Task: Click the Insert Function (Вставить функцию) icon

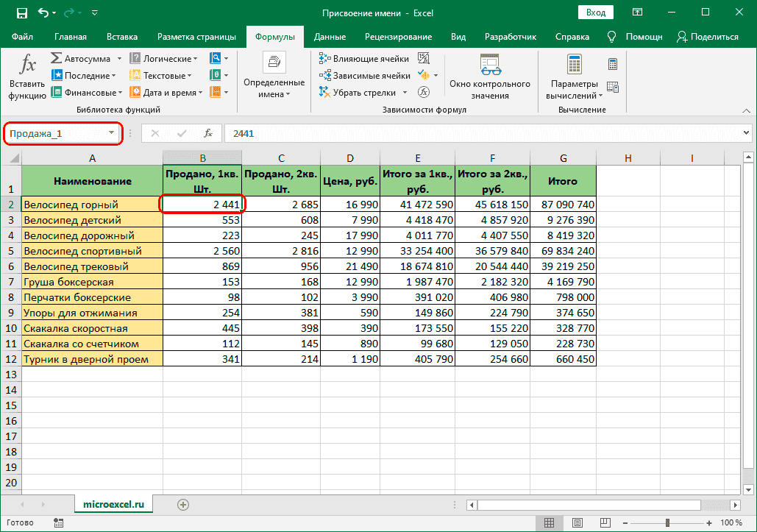Action: point(27,76)
